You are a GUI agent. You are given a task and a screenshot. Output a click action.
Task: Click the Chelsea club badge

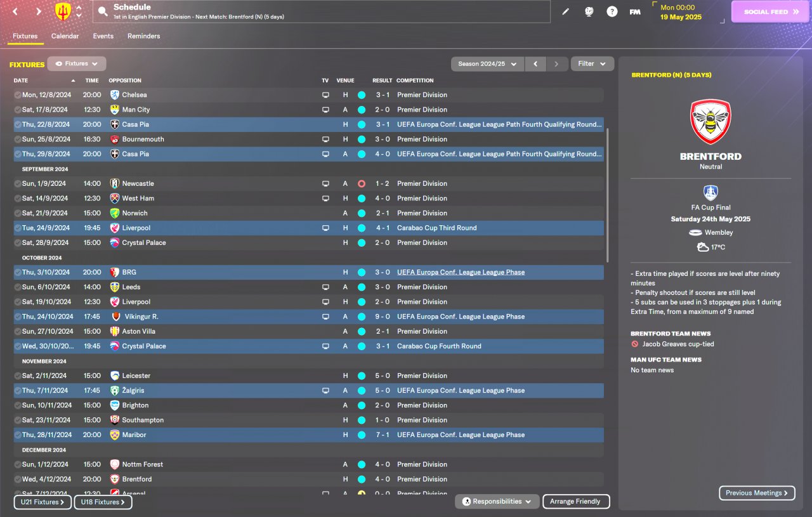click(115, 95)
